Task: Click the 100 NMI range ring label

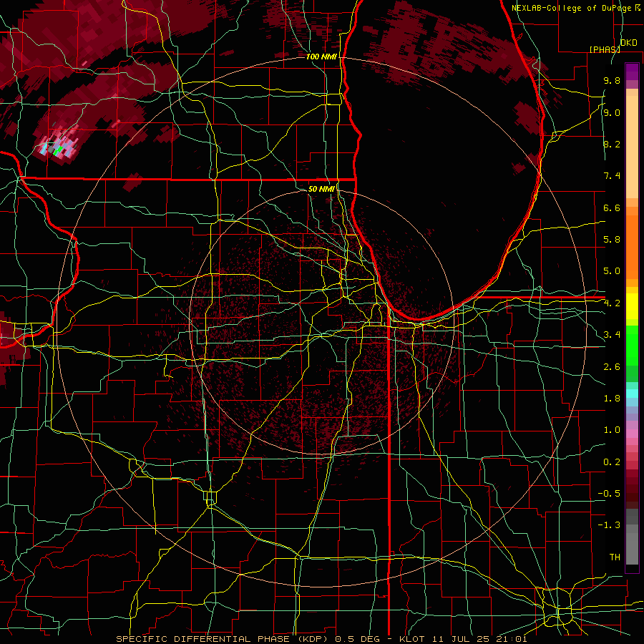Action: (x=321, y=57)
